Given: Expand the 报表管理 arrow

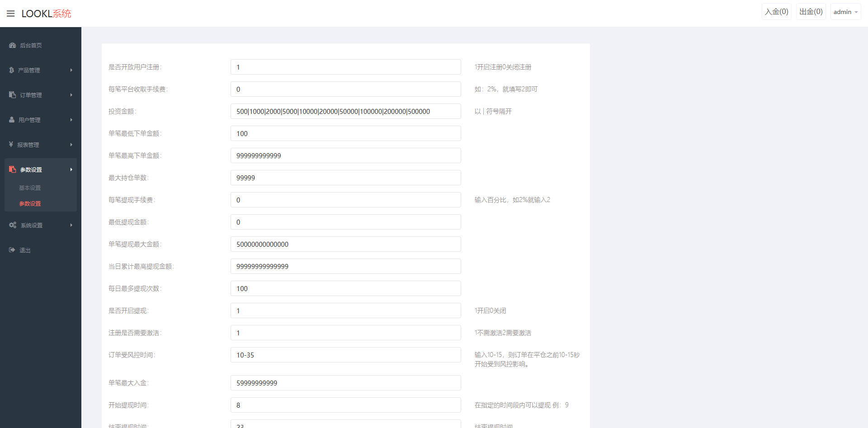Looking at the screenshot, I should coord(71,145).
